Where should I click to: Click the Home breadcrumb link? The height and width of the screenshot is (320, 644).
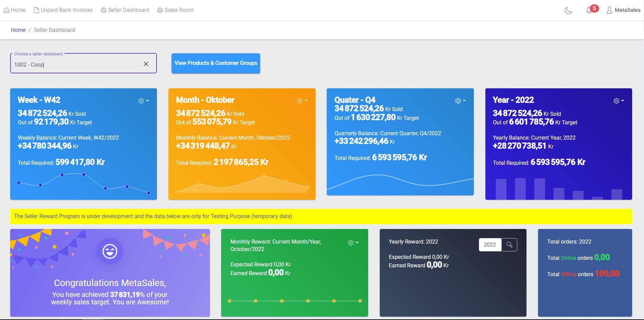(x=18, y=30)
